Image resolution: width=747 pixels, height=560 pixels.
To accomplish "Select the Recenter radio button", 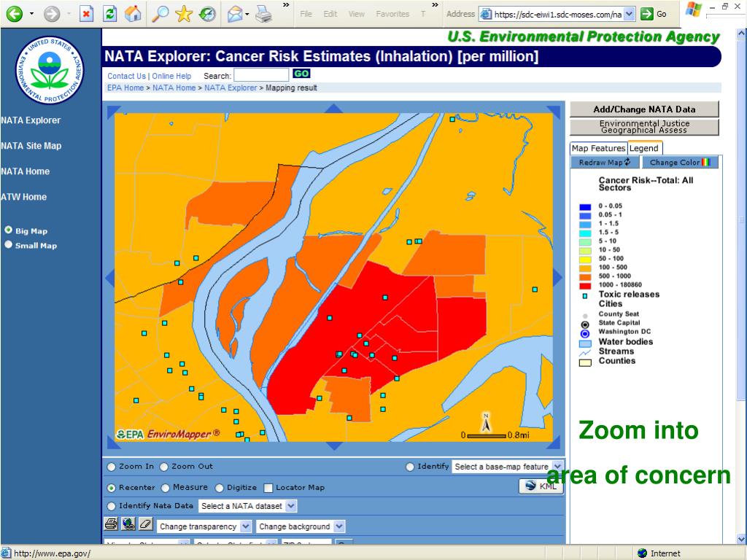I will point(112,488).
